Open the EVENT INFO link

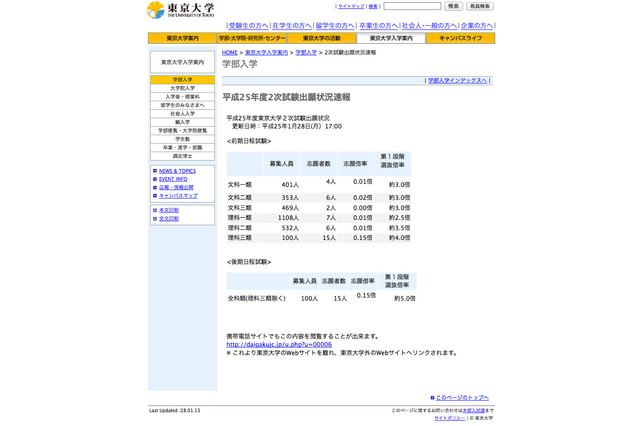pos(173,179)
